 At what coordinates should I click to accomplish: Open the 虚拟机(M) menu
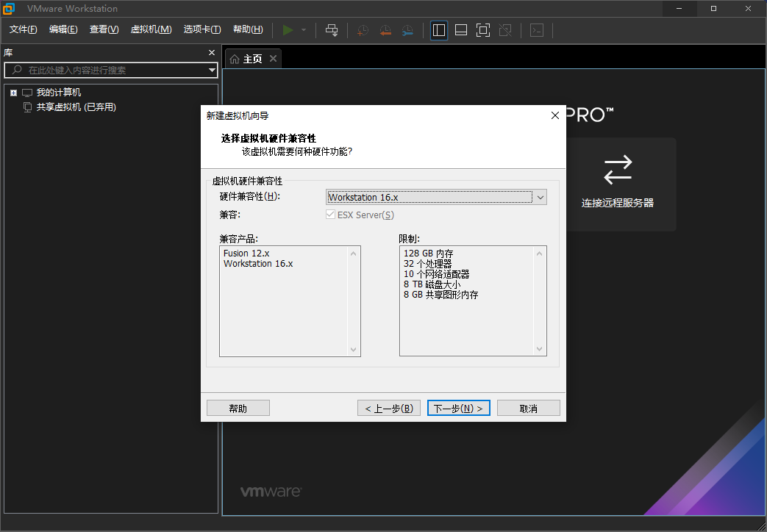pos(151,30)
